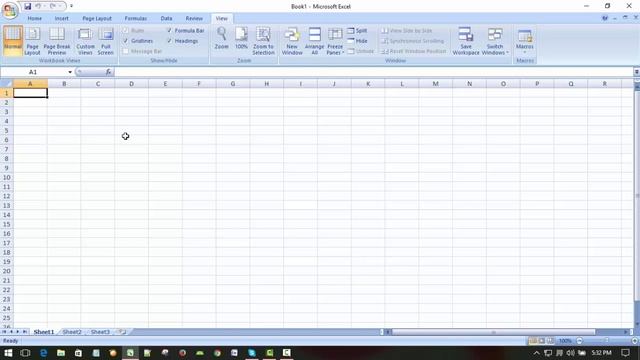Open Excel Help icon

point(605,18)
